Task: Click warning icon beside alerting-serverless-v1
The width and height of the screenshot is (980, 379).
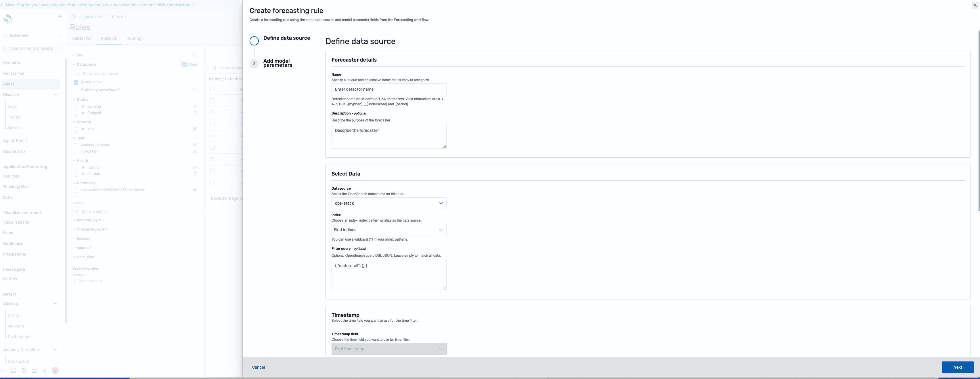Action: 194,89
